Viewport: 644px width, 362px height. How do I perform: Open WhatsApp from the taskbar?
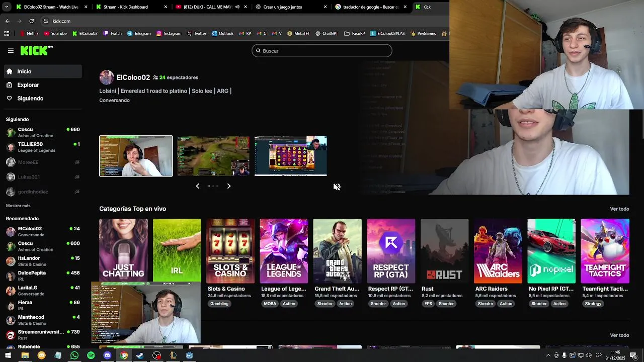tap(74, 355)
